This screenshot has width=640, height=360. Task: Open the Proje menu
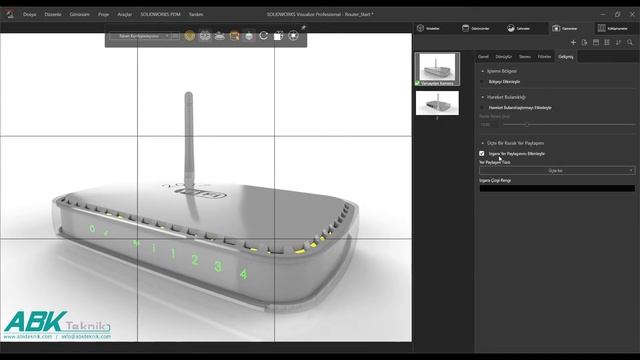(x=103, y=14)
